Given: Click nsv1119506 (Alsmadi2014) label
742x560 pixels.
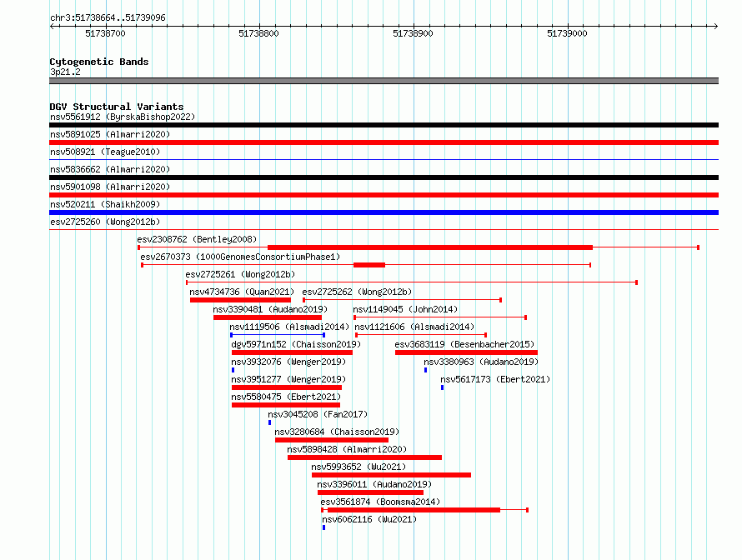Looking at the screenshot, I should pos(289,327).
